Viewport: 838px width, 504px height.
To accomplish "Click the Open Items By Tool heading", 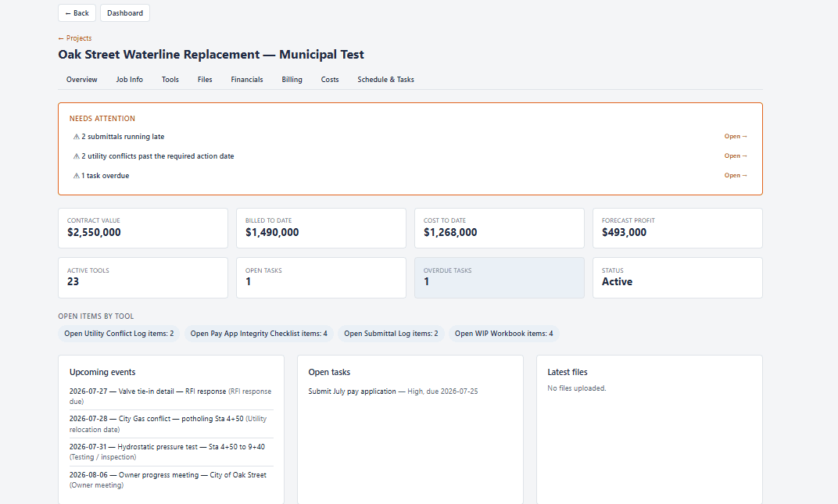I will [96, 316].
